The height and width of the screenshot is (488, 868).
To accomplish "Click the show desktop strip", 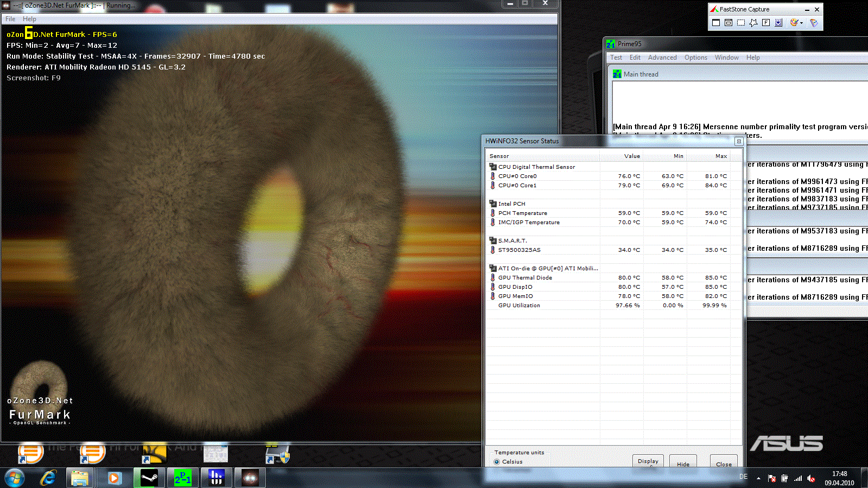I will pos(864,478).
